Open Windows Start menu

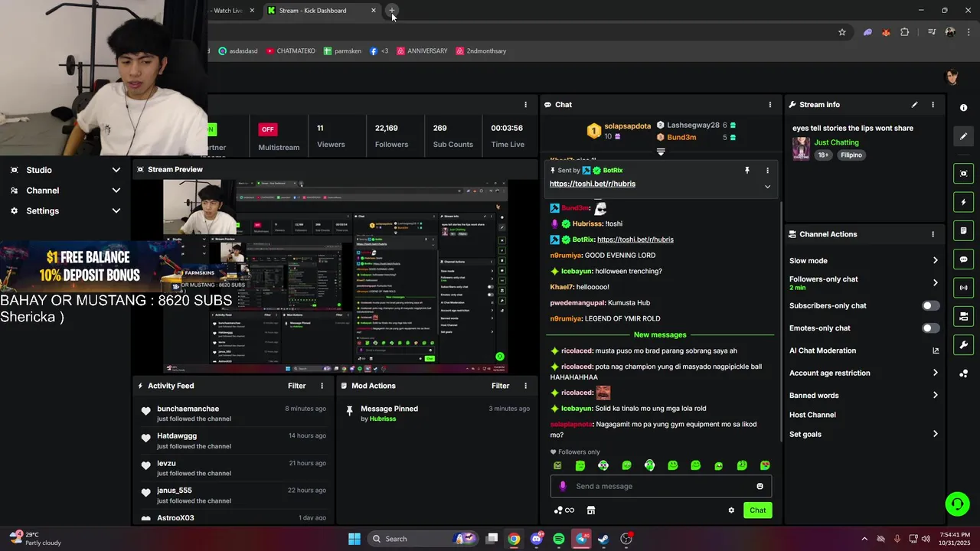[x=354, y=539]
